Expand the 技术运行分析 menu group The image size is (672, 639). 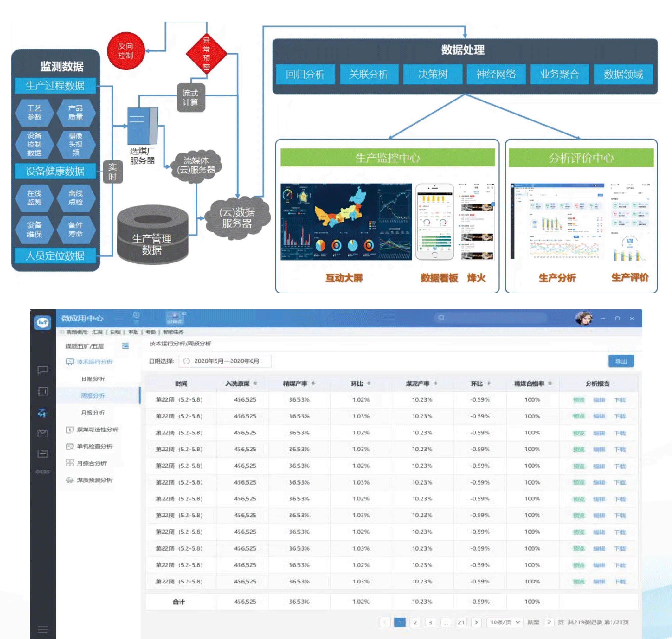pyautogui.click(x=94, y=362)
